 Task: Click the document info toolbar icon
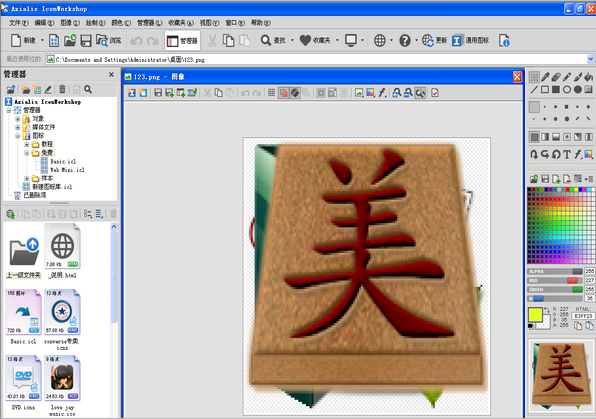(504, 40)
